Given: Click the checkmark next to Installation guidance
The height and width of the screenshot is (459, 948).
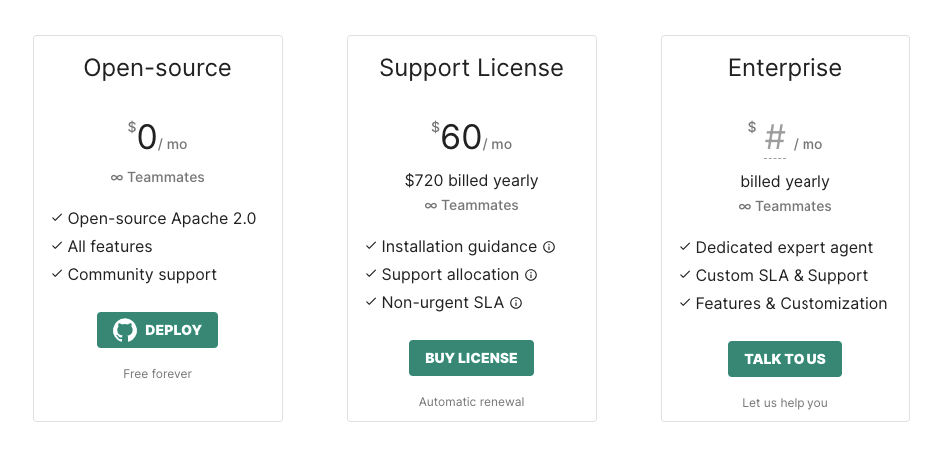Looking at the screenshot, I should click(x=371, y=246).
